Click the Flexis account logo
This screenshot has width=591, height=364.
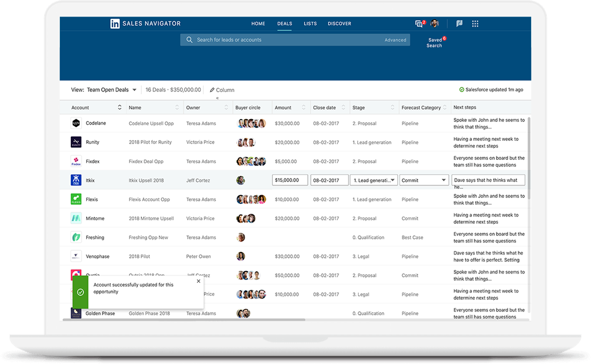pyautogui.click(x=76, y=199)
